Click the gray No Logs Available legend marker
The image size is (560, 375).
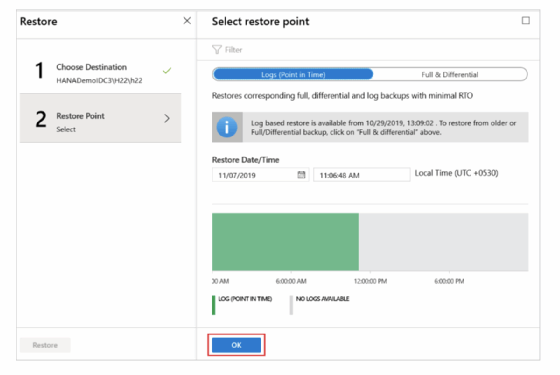click(x=291, y=305)
